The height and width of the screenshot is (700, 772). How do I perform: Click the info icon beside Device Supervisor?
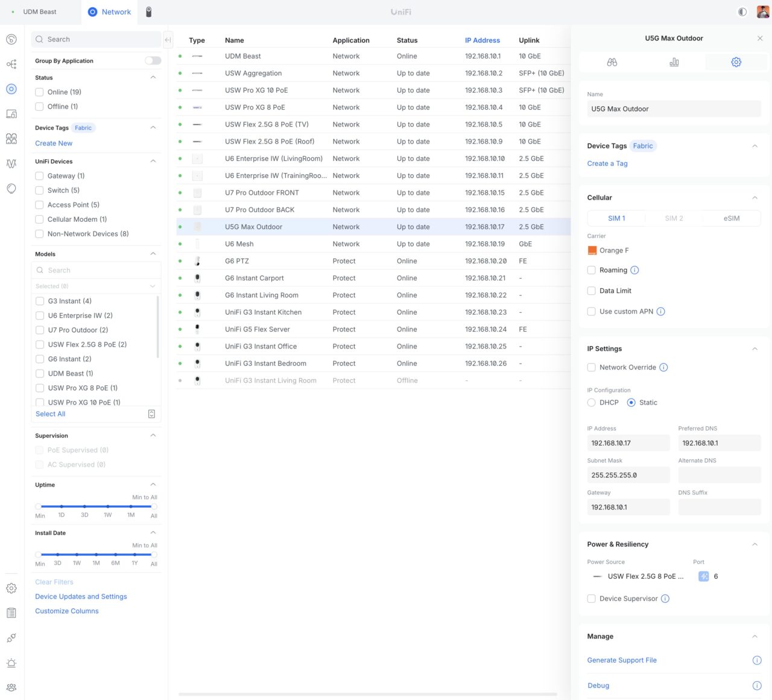(665, 599)
